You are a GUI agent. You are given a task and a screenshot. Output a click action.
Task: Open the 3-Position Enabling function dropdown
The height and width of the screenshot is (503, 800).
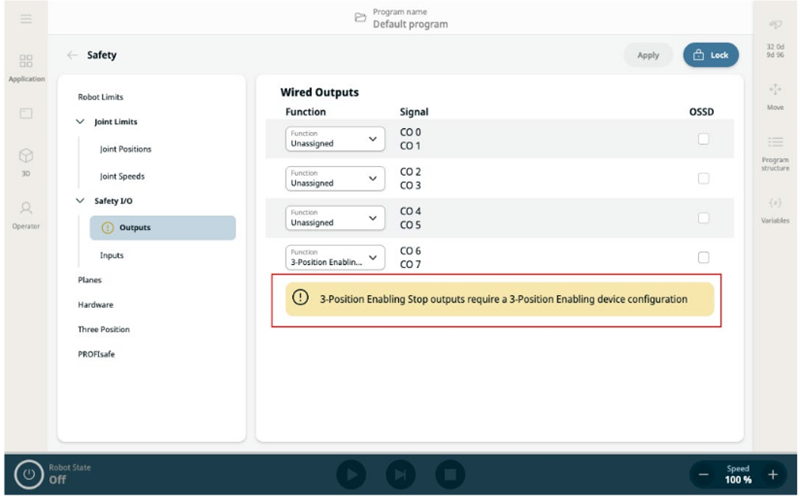[335, 257]
